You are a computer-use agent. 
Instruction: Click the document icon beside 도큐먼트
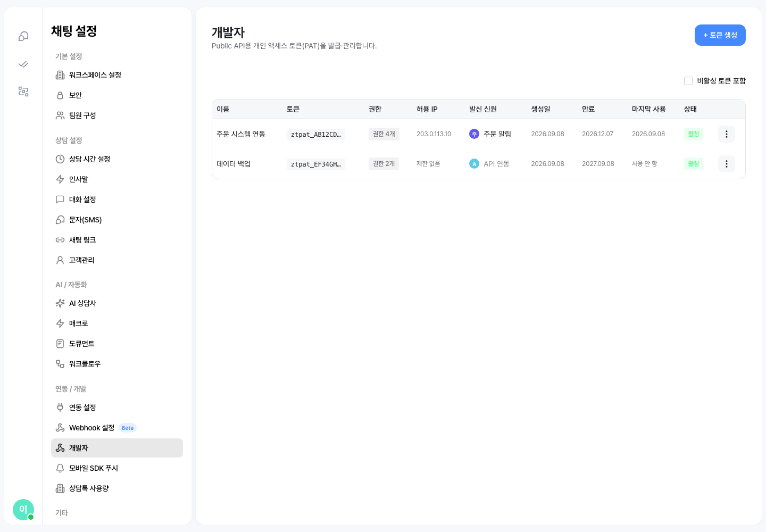[x=60, y=344]
